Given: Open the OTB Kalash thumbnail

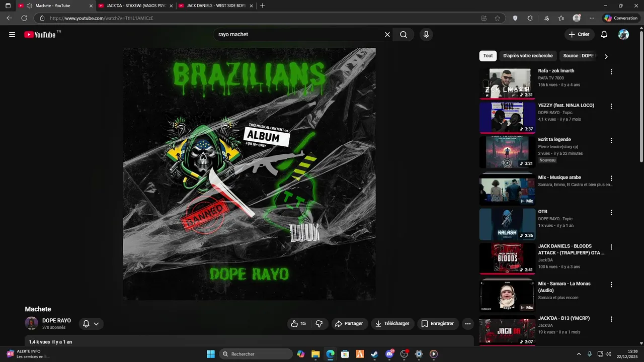Looking at the screenshot, I should click(x=507, y=224).
